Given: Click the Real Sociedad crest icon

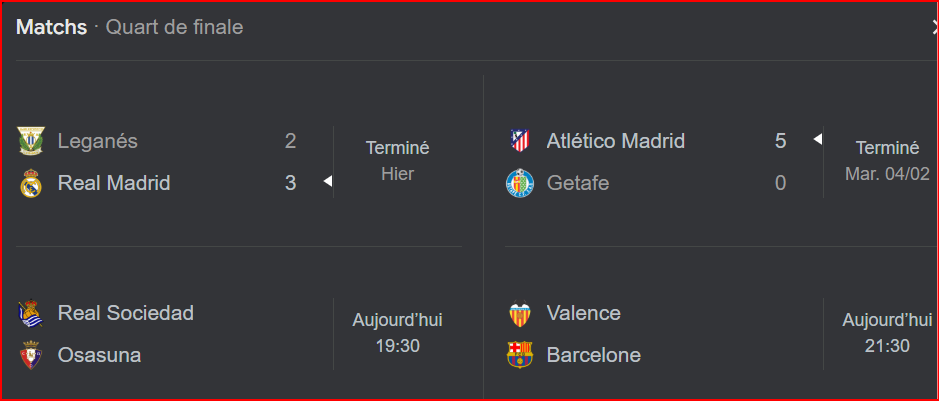Looking at the screenshot, I should (x=32, y=314).
